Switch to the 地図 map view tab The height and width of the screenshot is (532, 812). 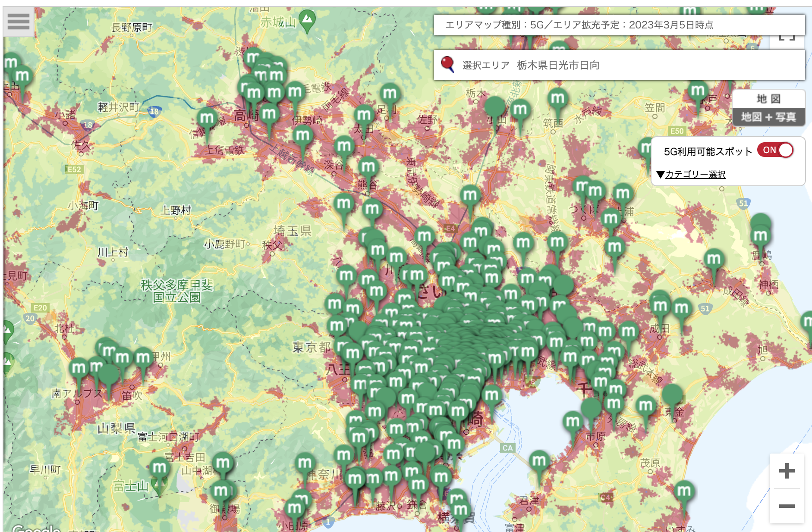[x=768, y=99]
